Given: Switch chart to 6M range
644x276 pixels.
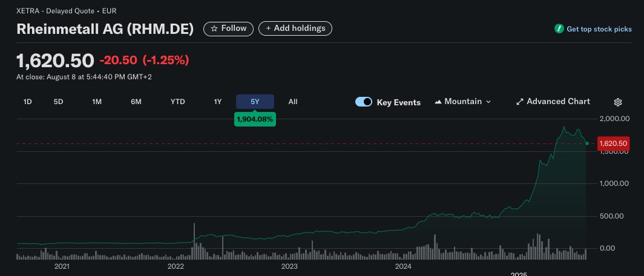Looking at the screenshot, I should point(136,102).
